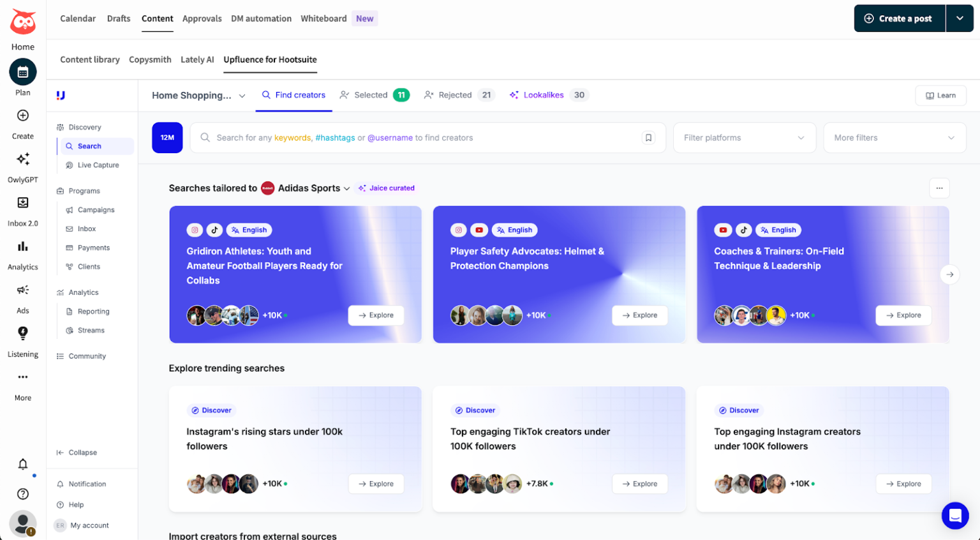Open the Filter platforms dropdown

click(745, 138)
